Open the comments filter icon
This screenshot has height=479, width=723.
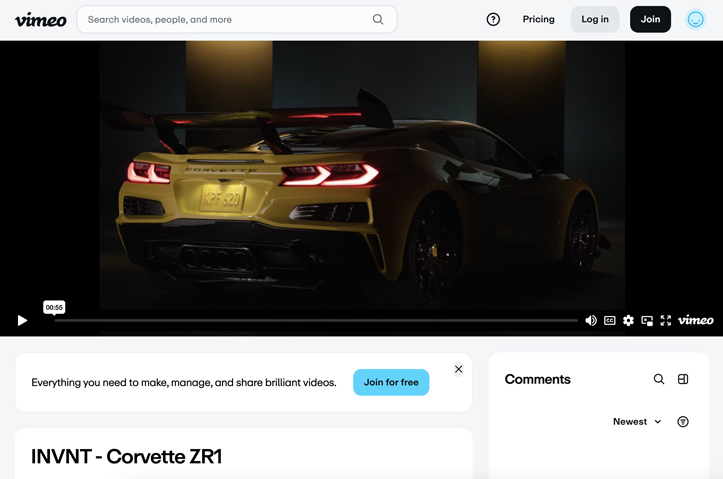tap(683, 421)
